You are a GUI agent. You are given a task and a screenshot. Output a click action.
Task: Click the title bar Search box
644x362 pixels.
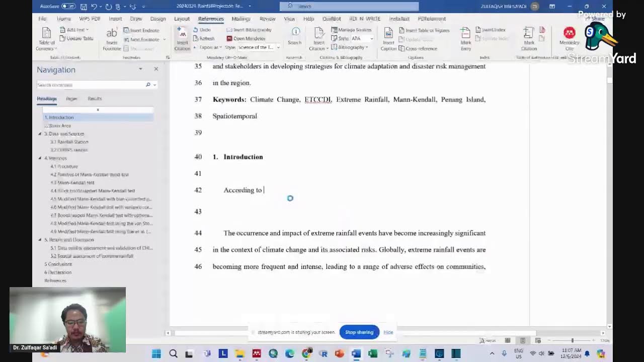click(x=349, y=6)
